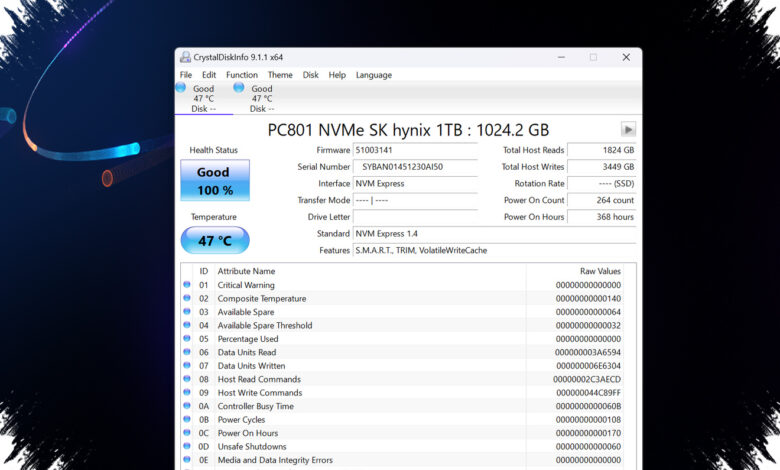Click the Interface field NVM Express
The width and height of the screenshot is (780, 470).
click(415, 184)
